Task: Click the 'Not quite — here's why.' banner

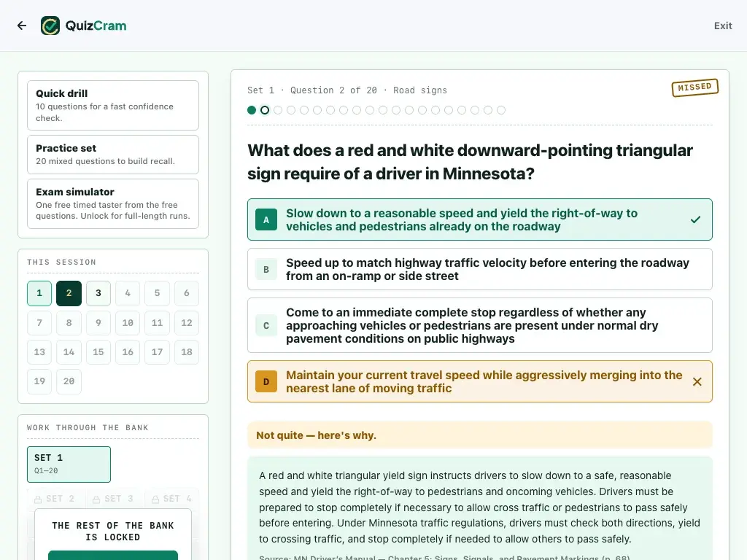Action: tap(480, 435)
